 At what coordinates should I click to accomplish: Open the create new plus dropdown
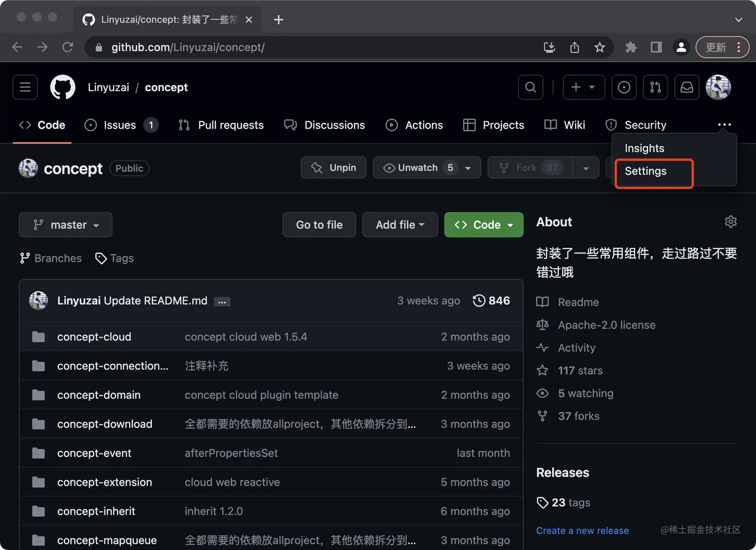pyautogui.click(x=584, y=88)
